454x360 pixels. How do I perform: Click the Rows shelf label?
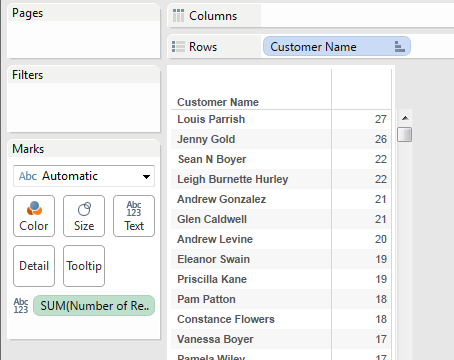(203, 47)
